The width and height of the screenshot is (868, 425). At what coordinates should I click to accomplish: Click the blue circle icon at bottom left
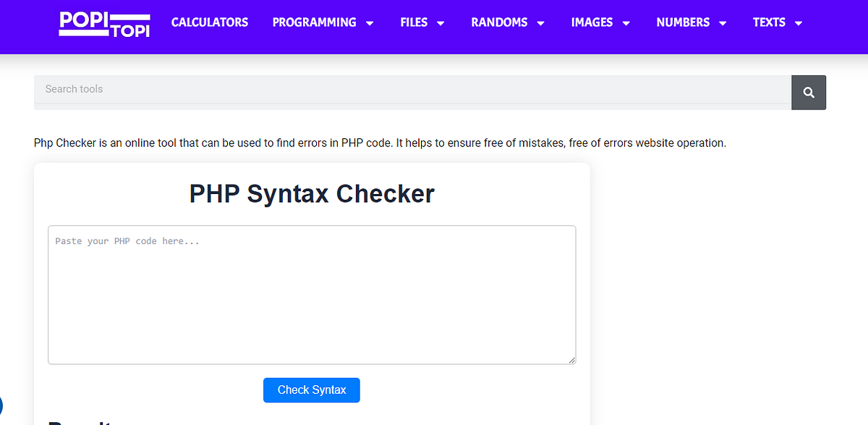(x=1, y=406)
